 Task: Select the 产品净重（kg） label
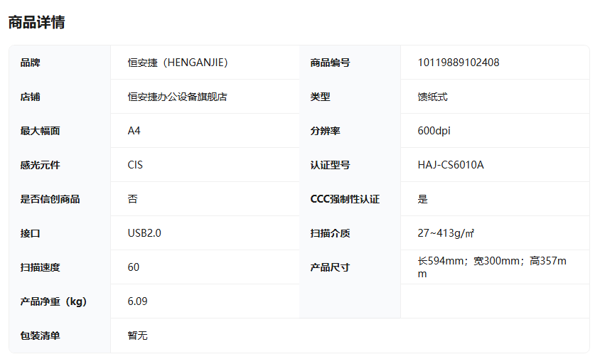coord(53,301)
